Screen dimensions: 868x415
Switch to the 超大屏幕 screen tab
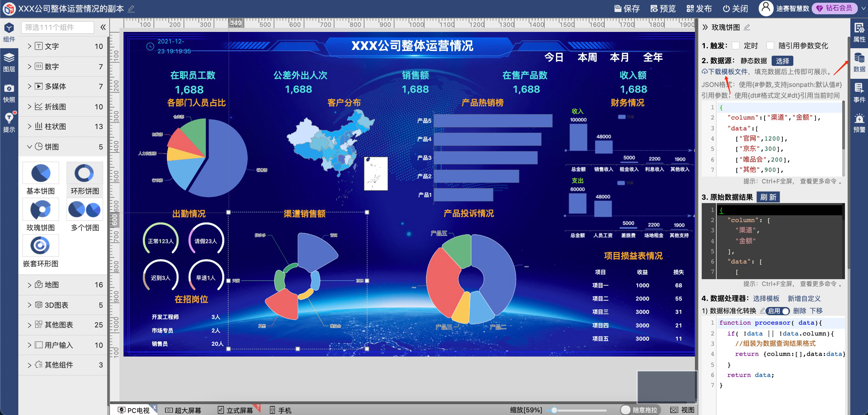pos(183,410)
